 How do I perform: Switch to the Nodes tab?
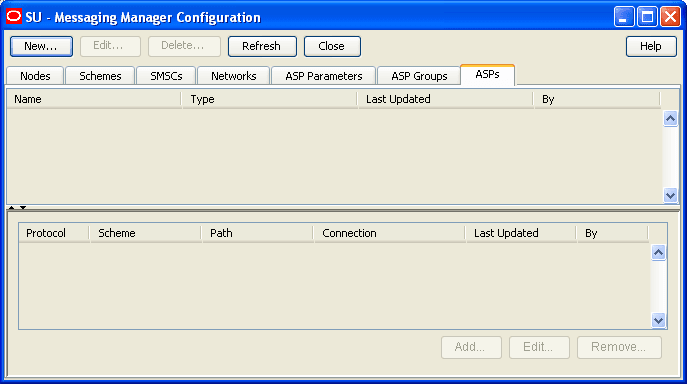point(35,76)
